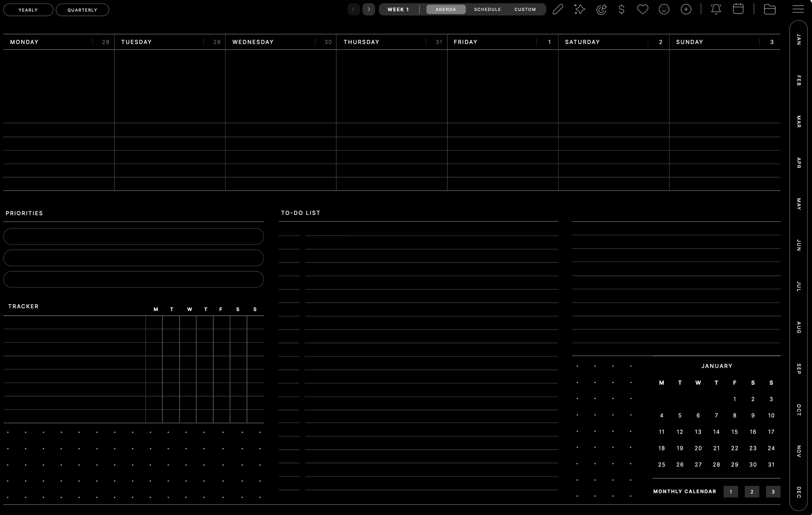Click the second Priorities input field
Image resolution: width=812 pixels, height=515 pixels.
[134, 258]
